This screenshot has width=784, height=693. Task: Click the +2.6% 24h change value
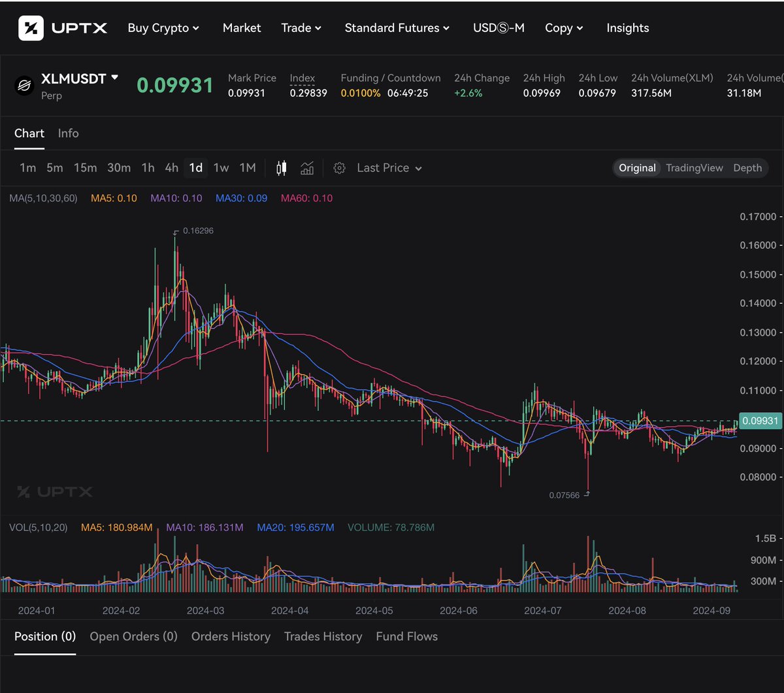click(x=468, y=93)
